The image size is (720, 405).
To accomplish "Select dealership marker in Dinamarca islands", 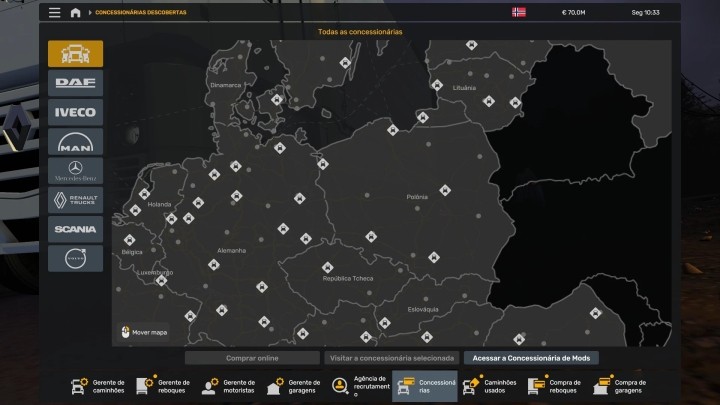I will coord(276,100).
